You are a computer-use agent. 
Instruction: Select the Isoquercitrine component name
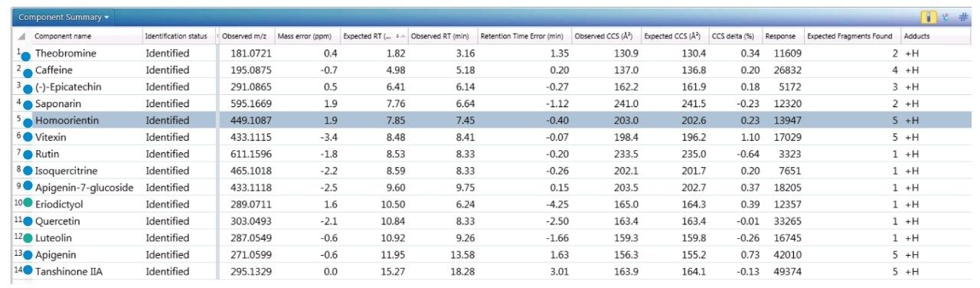67,170
